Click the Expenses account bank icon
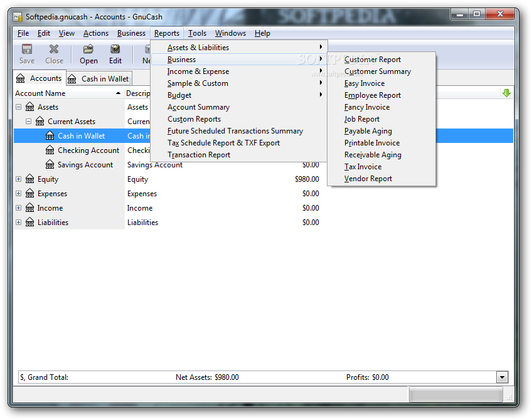Viewport: 532px width, 420px height. pos(30,194)
